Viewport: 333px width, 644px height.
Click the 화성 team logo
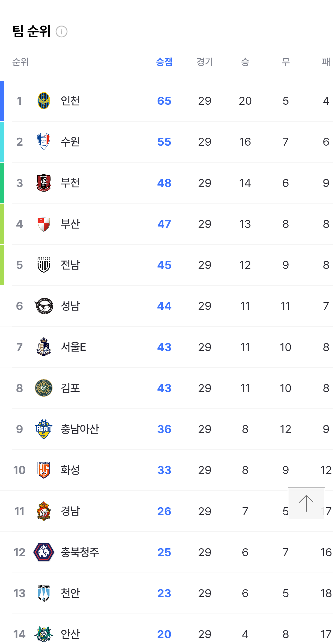point(44,470)
